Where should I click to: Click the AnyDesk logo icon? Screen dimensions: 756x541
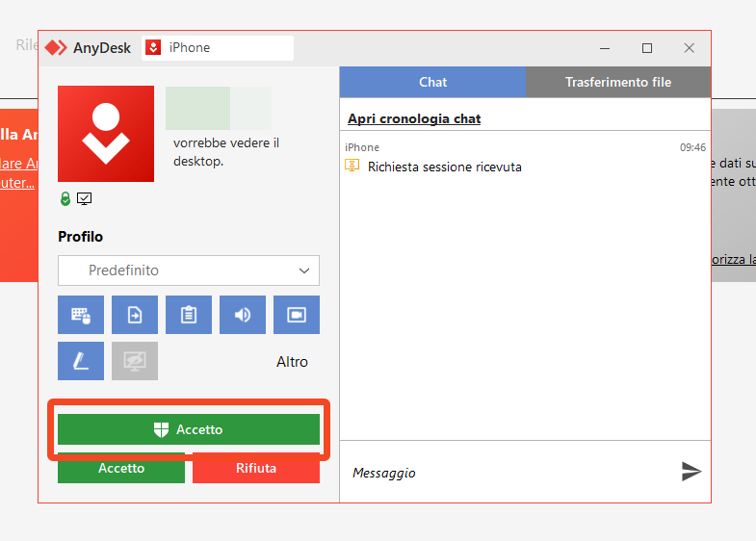tap(56, 48)
